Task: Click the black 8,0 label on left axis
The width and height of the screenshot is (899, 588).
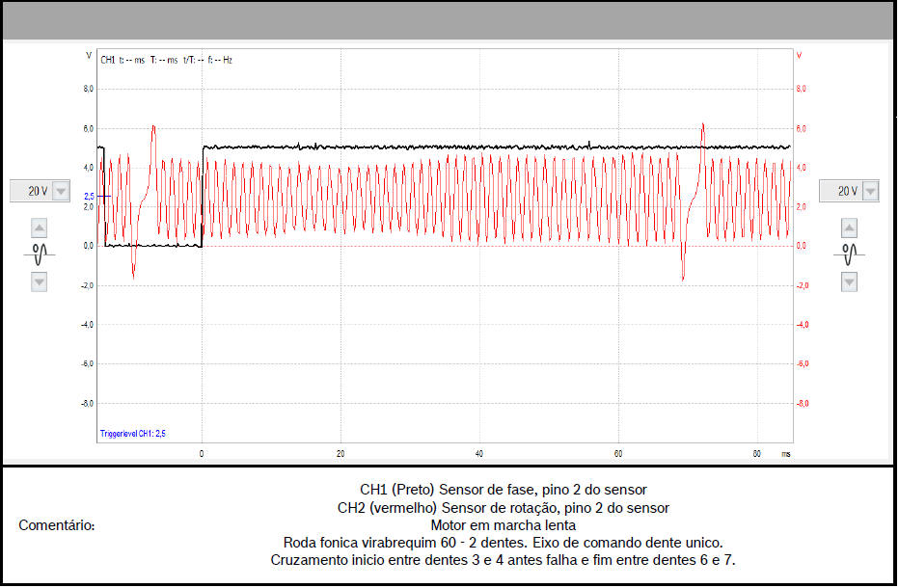Action: pos(87,90)
